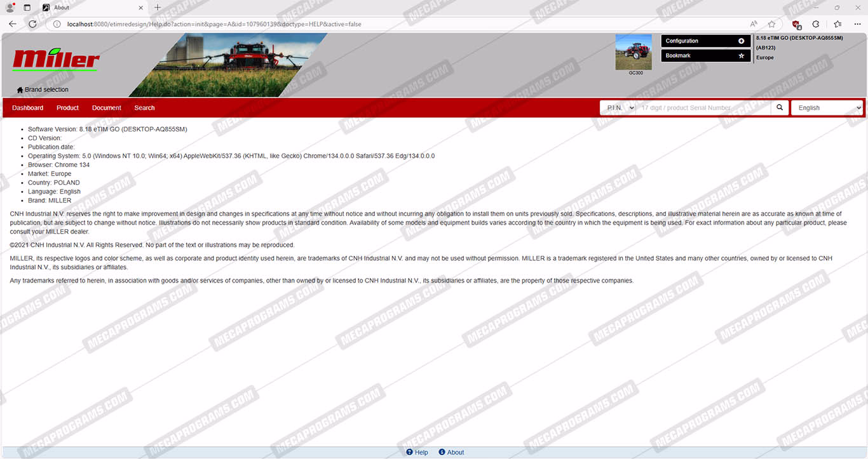Click the Miller brand logo

coord(56,59)
